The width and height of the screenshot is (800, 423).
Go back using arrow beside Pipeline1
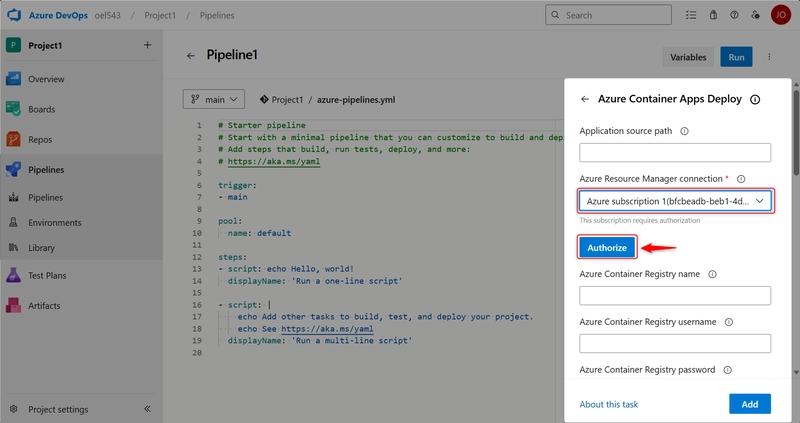(191, 57)
